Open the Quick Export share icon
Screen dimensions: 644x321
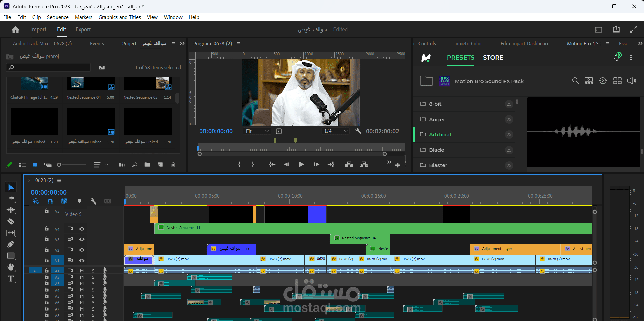click(x=616, y=29)
